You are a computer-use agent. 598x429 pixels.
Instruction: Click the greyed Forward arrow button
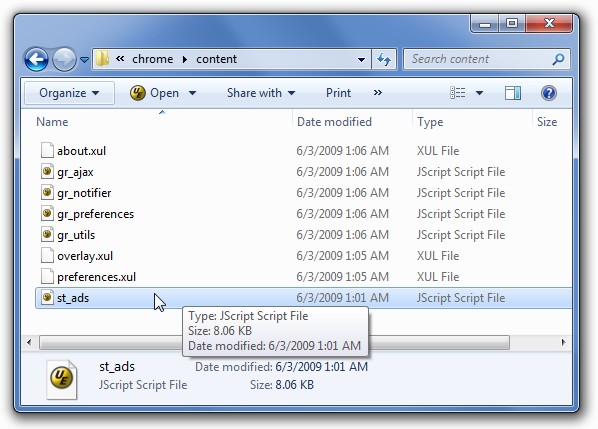pyautogui.click(x=64, y=59)
